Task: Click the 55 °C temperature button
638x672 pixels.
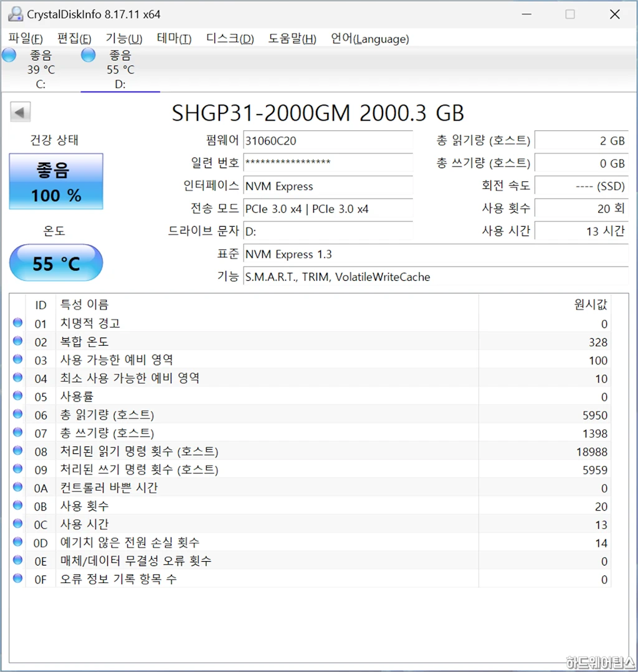Action: tap(56, 263)
